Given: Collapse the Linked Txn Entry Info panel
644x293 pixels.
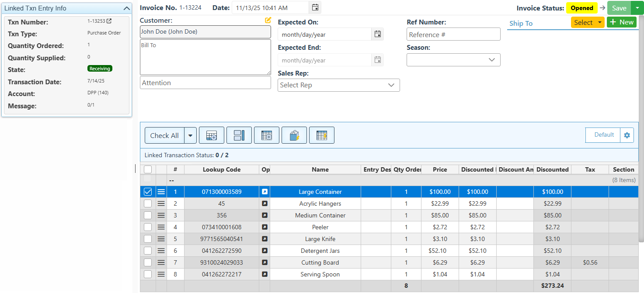Looking at the screenshot, I should pyautogui.click(x=126, y=8).
